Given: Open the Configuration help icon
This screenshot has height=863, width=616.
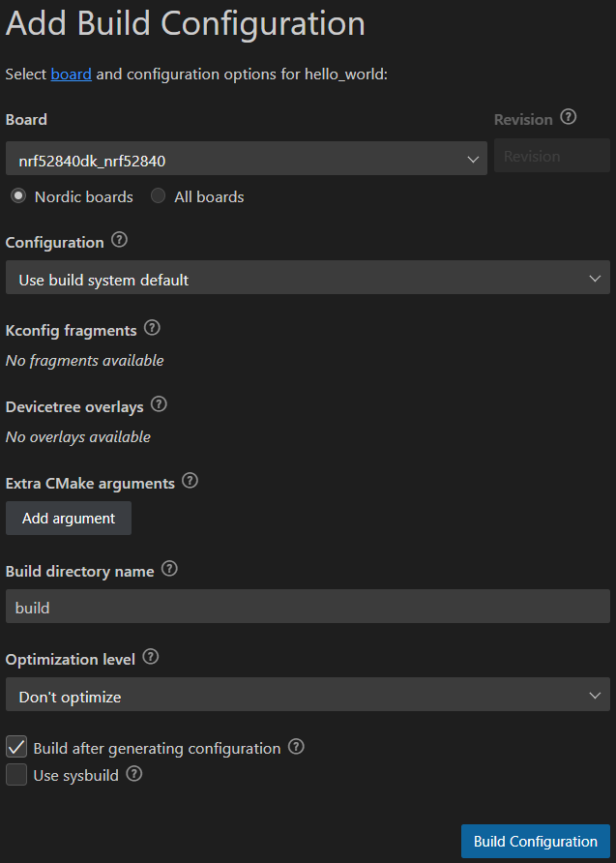Looking at the screenshot, I should coord(119,241).
